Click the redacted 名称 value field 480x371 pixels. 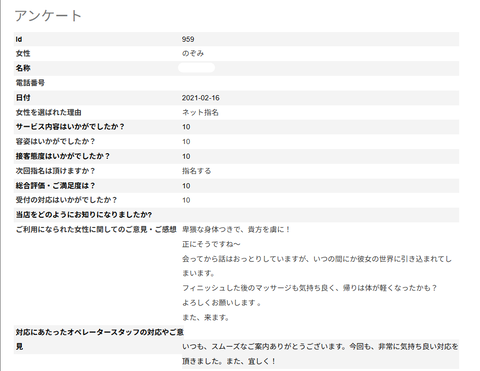196,68
